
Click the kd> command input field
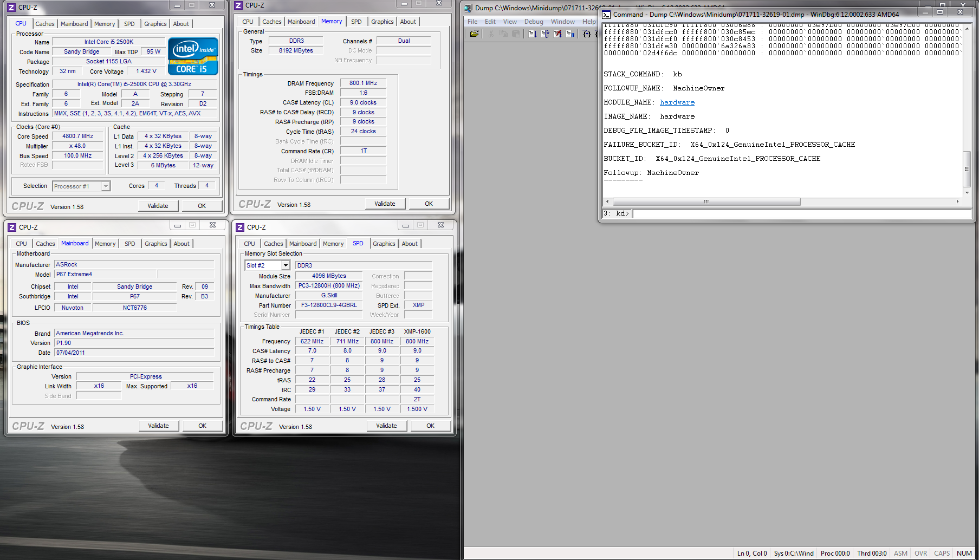click(x=802, y=214)
